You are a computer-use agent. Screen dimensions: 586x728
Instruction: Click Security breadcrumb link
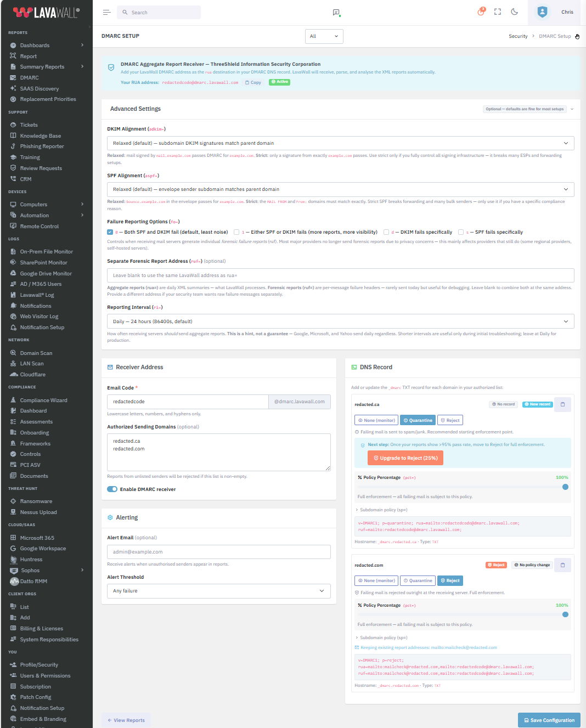[518, 36]
